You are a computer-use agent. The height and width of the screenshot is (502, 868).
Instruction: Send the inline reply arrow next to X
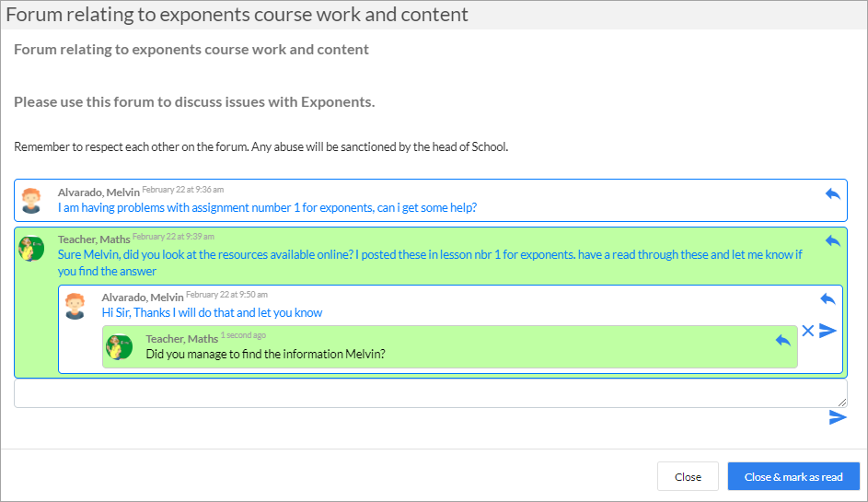point(827,331)
